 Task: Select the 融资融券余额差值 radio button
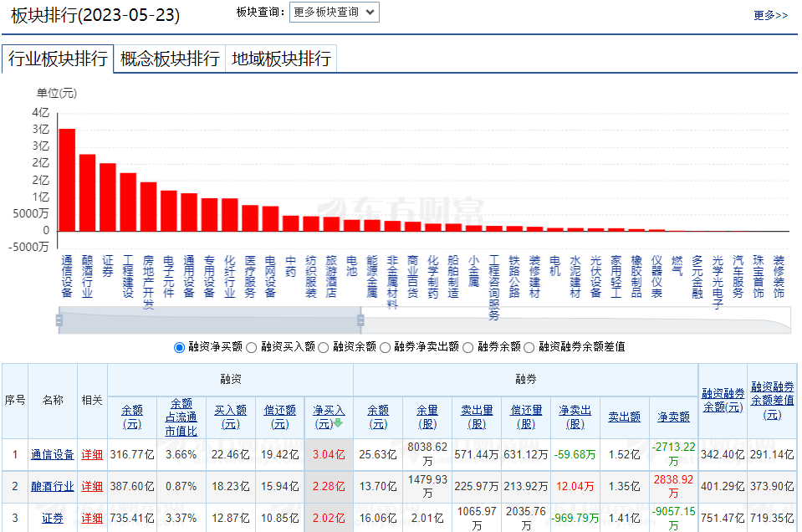coord(529,347)
